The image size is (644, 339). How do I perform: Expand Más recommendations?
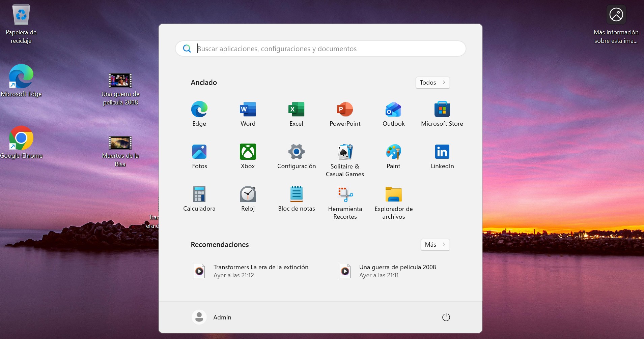[435, 245]
